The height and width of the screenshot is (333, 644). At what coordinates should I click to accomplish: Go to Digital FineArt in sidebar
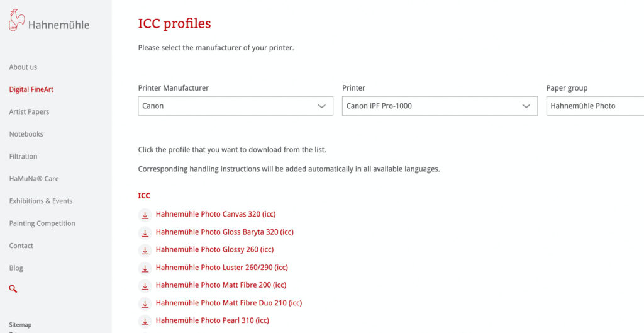click(x=31, y=89)
